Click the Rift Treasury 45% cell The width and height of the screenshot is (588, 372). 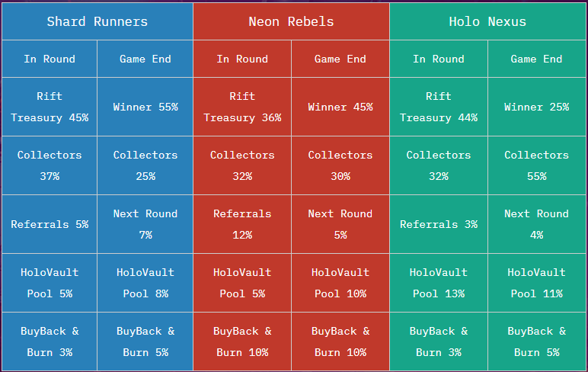click(50, 107)
